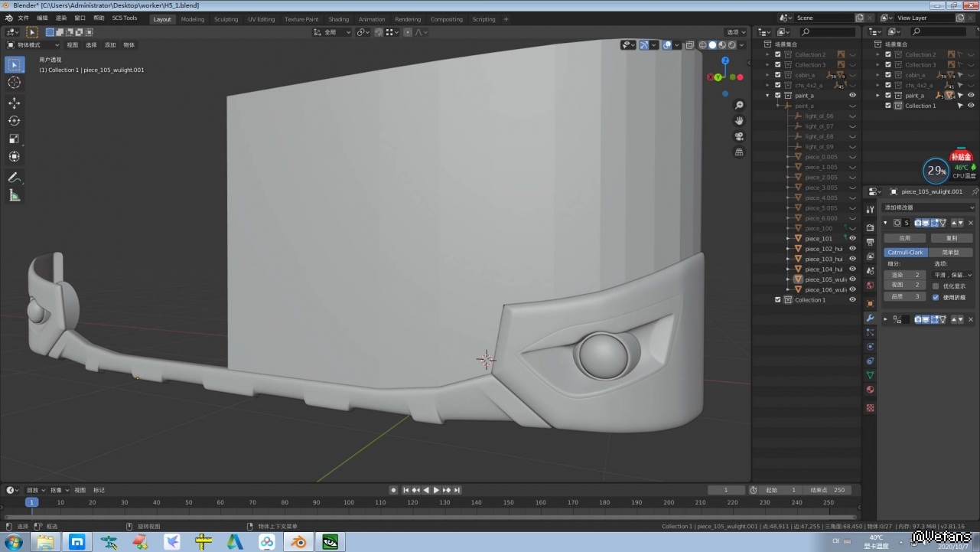
Task: Enable the 优化显示 checkbox
Action: [936, 286]
